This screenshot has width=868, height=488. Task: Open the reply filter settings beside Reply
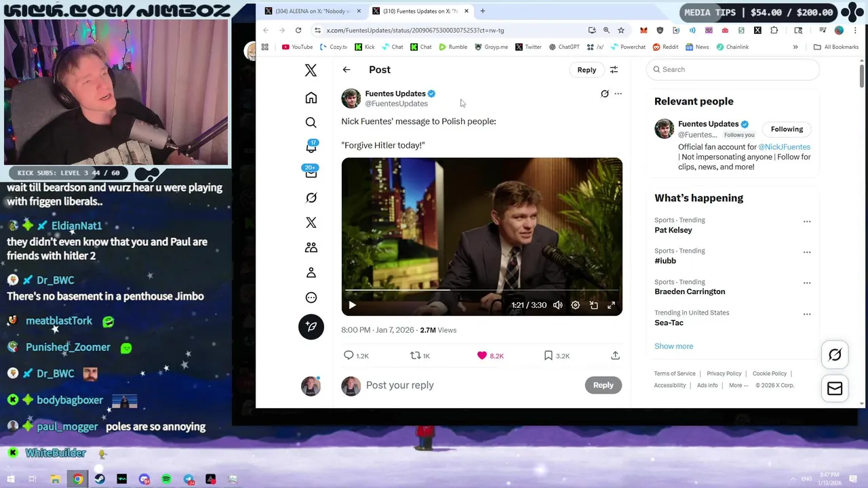(x=614, y=70)
